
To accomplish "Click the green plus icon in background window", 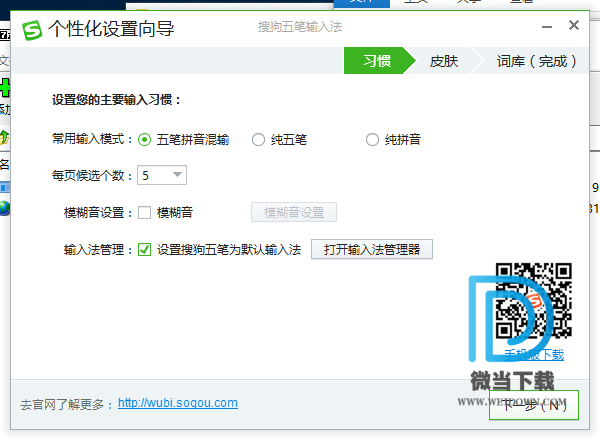I will 5,88.
